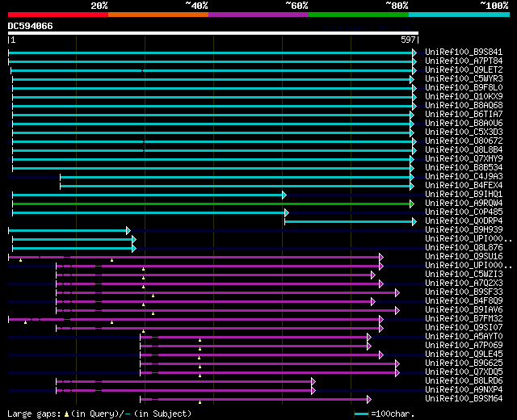The image size is (517, 420).
Task: Select the UniRef100_B9G625 label
Action: click(464, 363)
